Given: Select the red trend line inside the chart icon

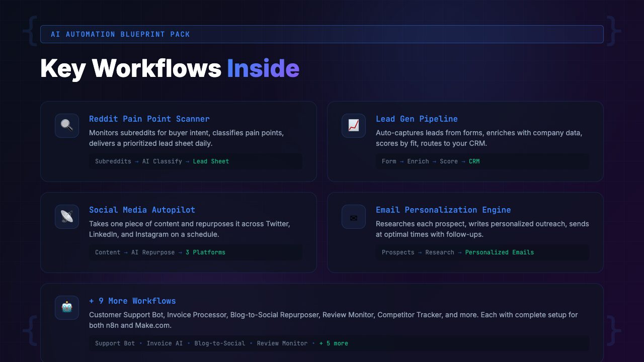Looking at the screenshot, I should (354, 126).
